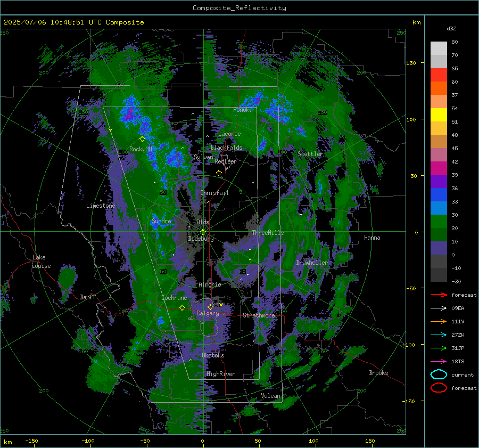Click the 18TS legend text
Screen dimensions: 479x448
(458, 362)
